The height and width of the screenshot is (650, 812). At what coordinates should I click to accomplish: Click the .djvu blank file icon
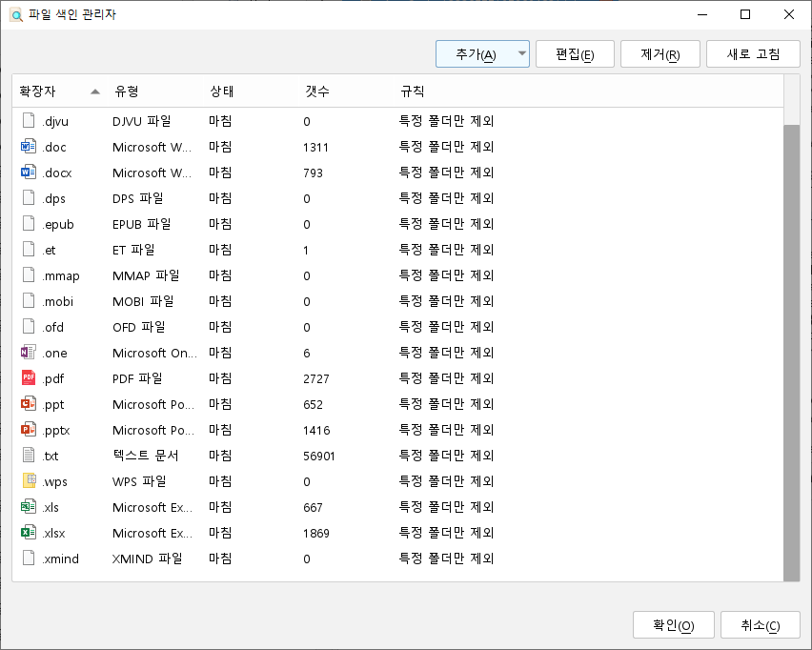29,121
